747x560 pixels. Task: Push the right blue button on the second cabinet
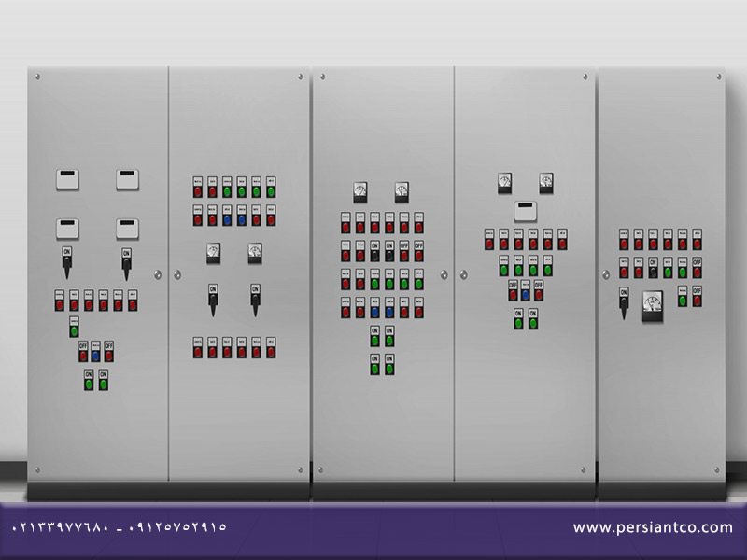click(x=242, y=216)
